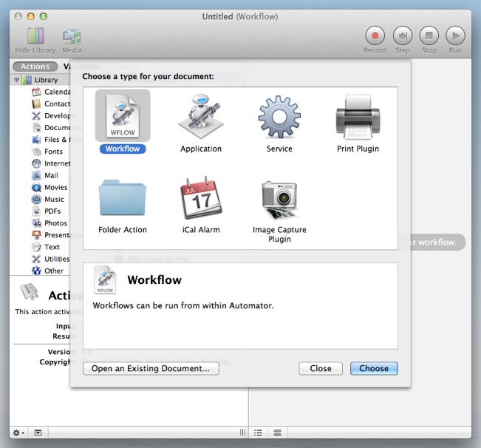The height and width of the screenshot is (448, 481).
Task: Select the Library root item
Action: (x=40, y=80)
